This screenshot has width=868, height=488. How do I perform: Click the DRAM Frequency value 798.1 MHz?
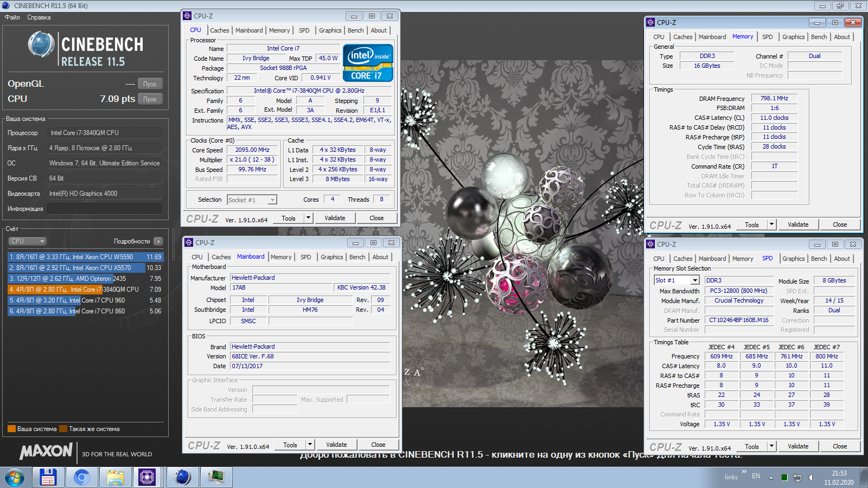(774, 98)
